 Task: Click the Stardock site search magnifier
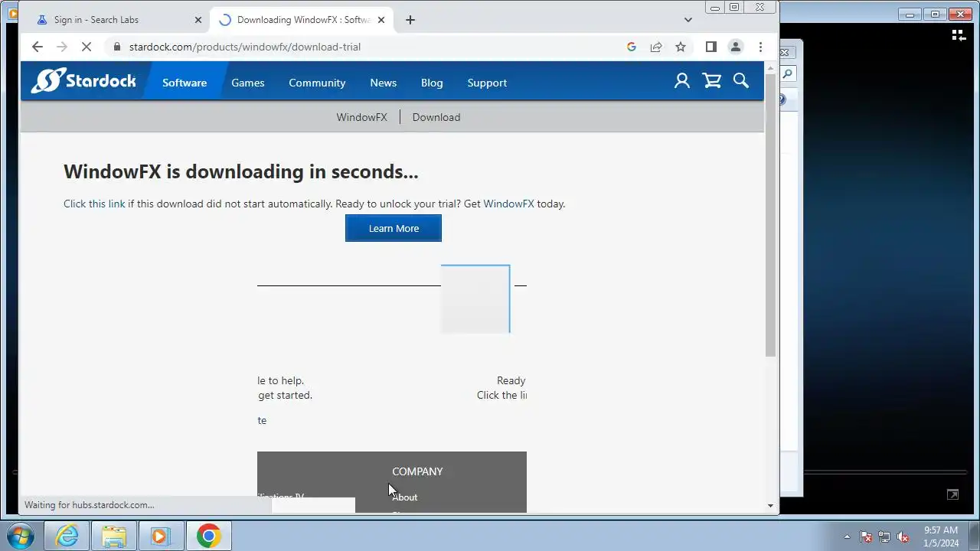[741, 81]
